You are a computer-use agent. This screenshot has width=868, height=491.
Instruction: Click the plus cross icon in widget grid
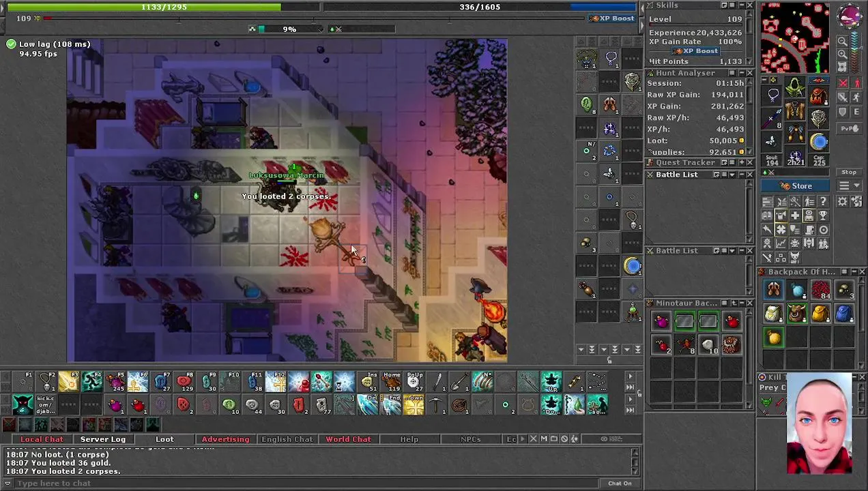click(x=795, y=215)
